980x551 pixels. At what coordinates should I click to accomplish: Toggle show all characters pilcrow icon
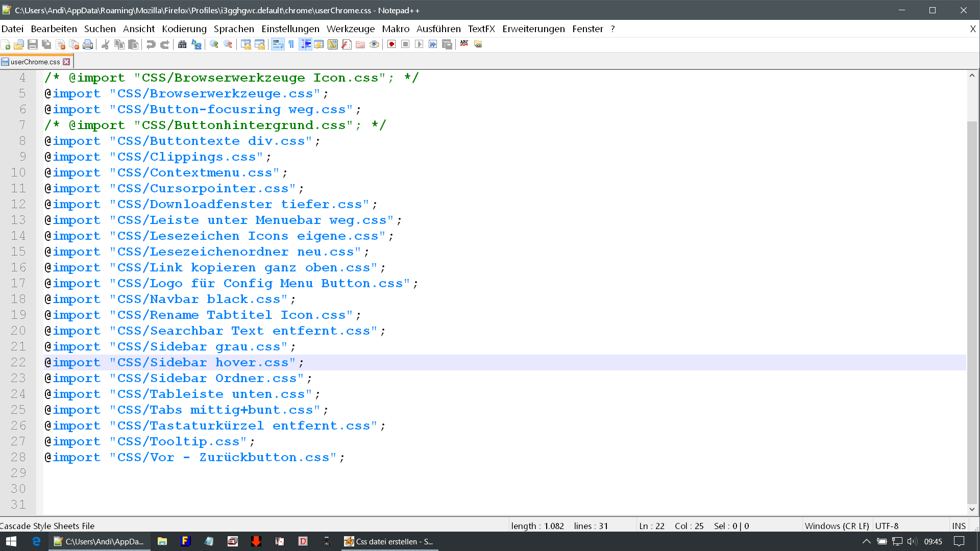pyautogui.click(x=291, y=45)
